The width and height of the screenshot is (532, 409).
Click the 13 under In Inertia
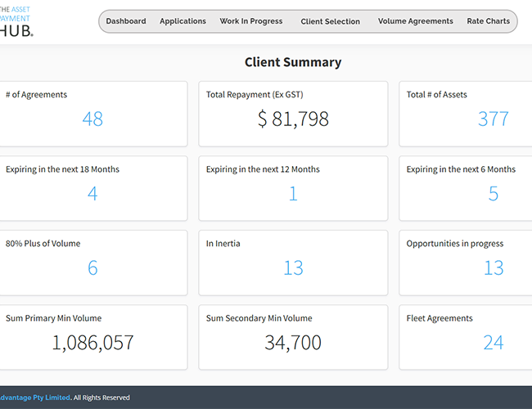(x=293, y=268)
